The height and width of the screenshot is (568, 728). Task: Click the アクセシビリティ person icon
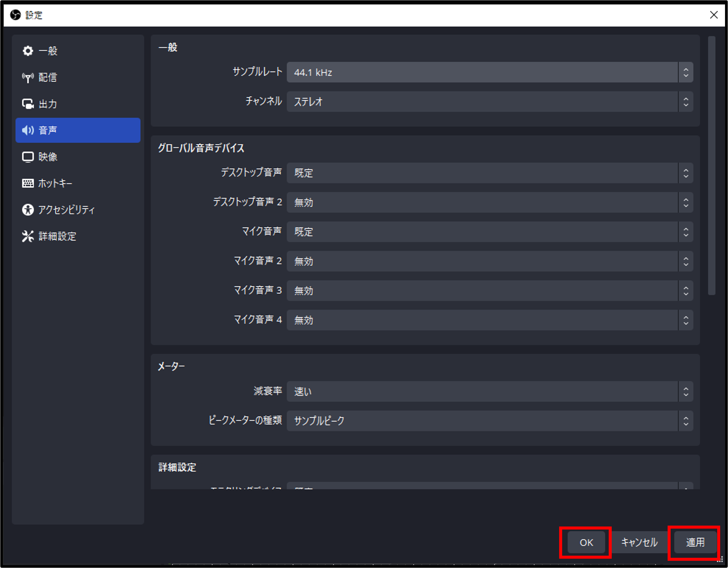(x=28, y=210)
